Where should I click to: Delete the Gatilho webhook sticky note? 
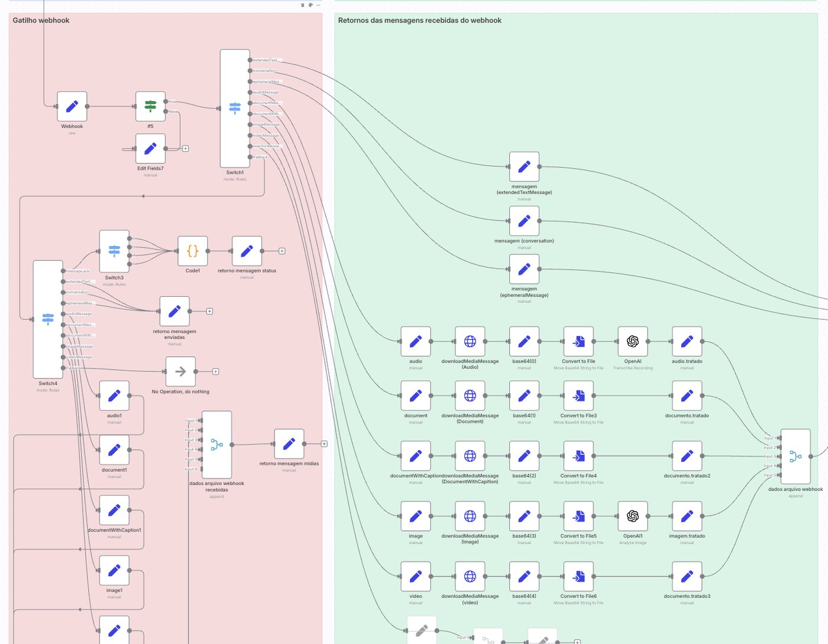pos(303,5)
